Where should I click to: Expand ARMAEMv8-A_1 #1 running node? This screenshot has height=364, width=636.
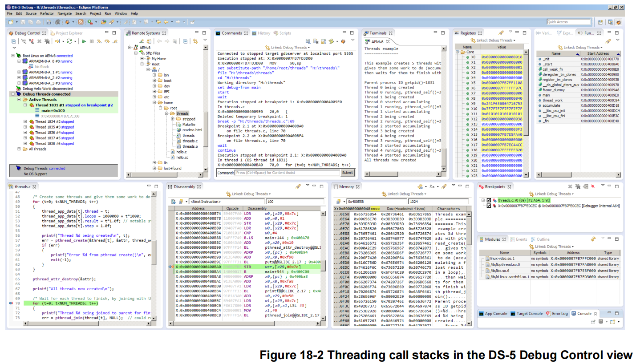tap(19, 72)
